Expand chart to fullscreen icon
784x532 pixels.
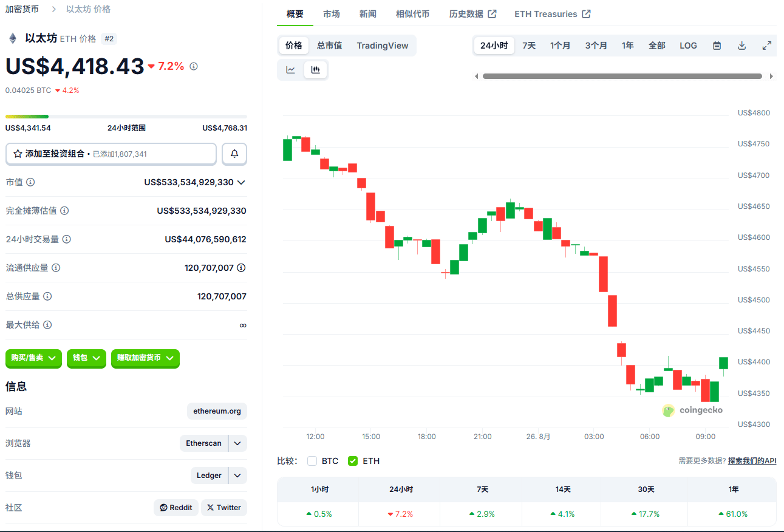tap(767, 46)
